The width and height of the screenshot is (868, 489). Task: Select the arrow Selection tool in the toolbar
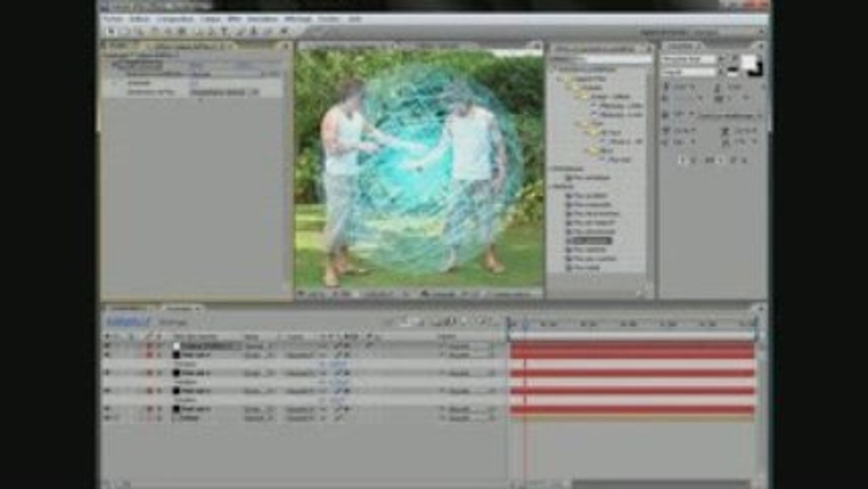110,31
